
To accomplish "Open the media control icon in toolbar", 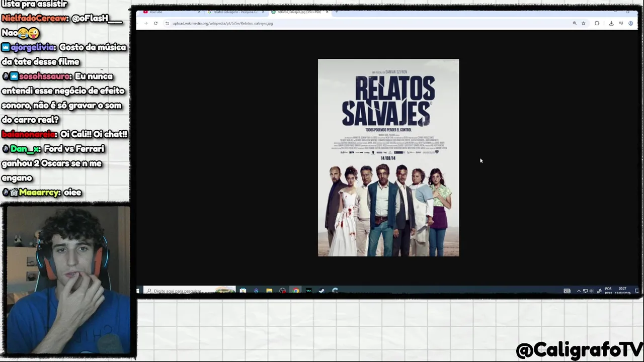I will (x=621, y=23).
